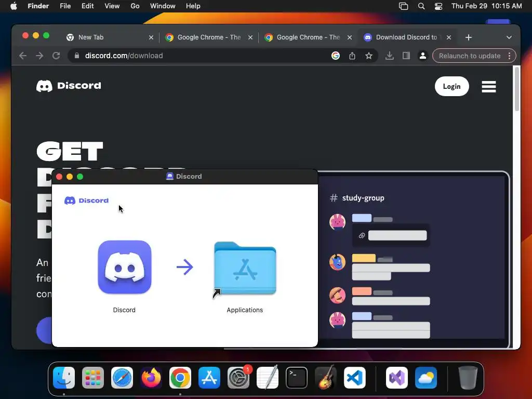Open the Apple menu
This screenshot has width=532, height=399.
[14, 6]
